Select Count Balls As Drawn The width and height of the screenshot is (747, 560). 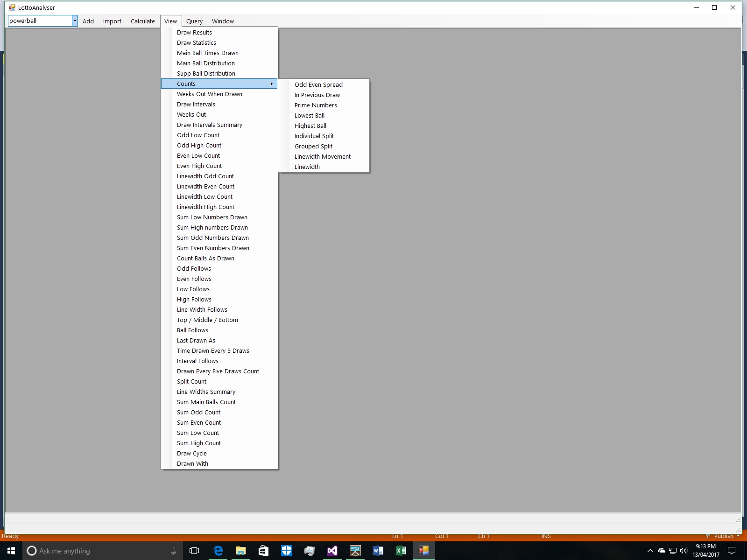219,258
